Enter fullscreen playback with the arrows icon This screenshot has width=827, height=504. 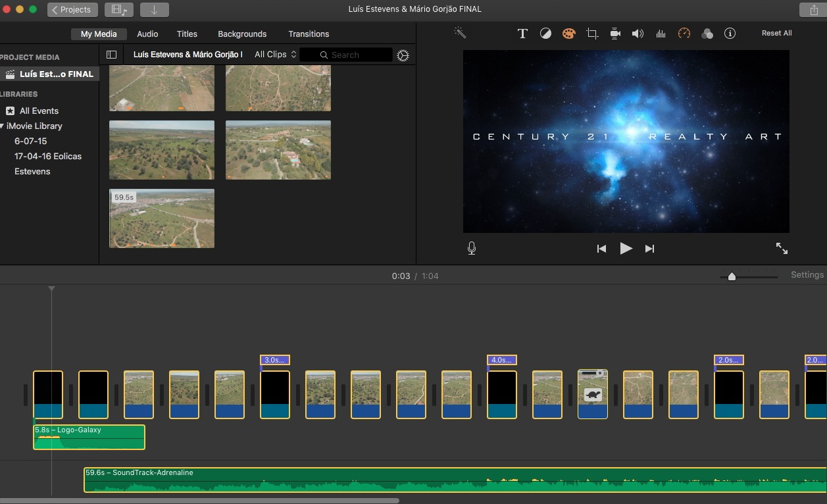(782, 248)
